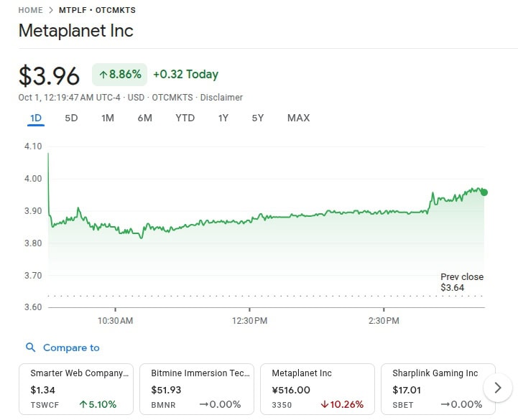Show the 6M chart range
Image resolution: width=518 pixels, height=420 pixels.
145,118
